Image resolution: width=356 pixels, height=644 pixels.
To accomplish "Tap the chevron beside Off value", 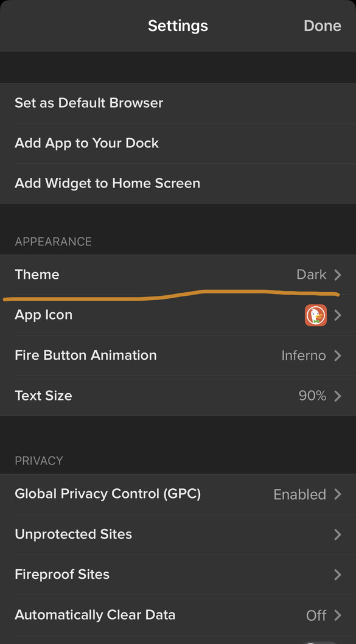I will [338, 615].
